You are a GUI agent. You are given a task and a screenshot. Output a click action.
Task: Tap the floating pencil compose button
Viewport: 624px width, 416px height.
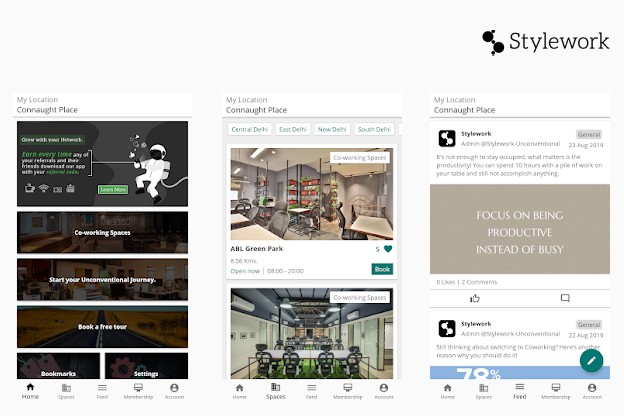click(x=591, y=360)
